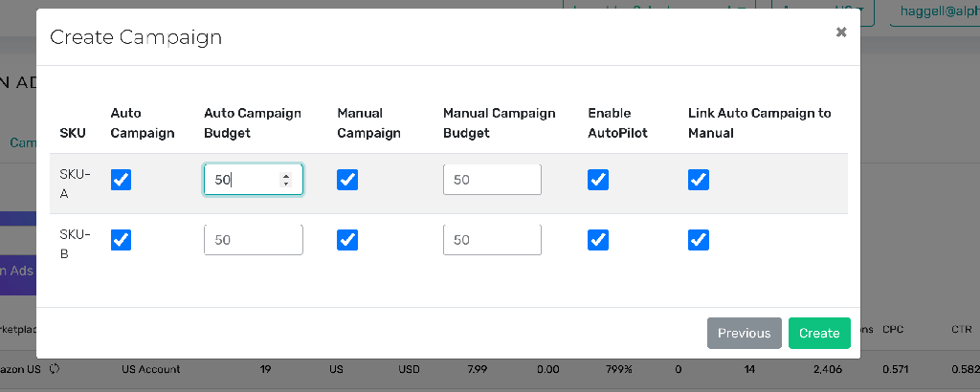Uncheck Manual Campaign for SKU-B
The height and width of the screenshot is (392, 980).
click(x=347, y=240)
